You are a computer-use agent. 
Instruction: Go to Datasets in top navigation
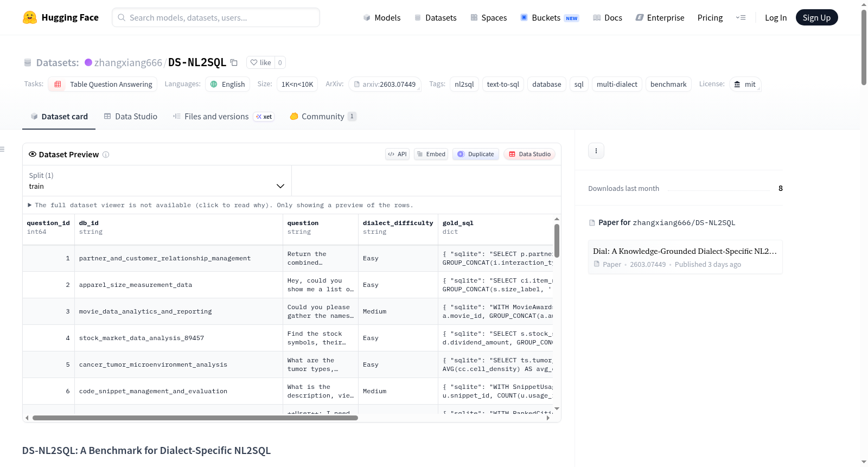[435, 17]
